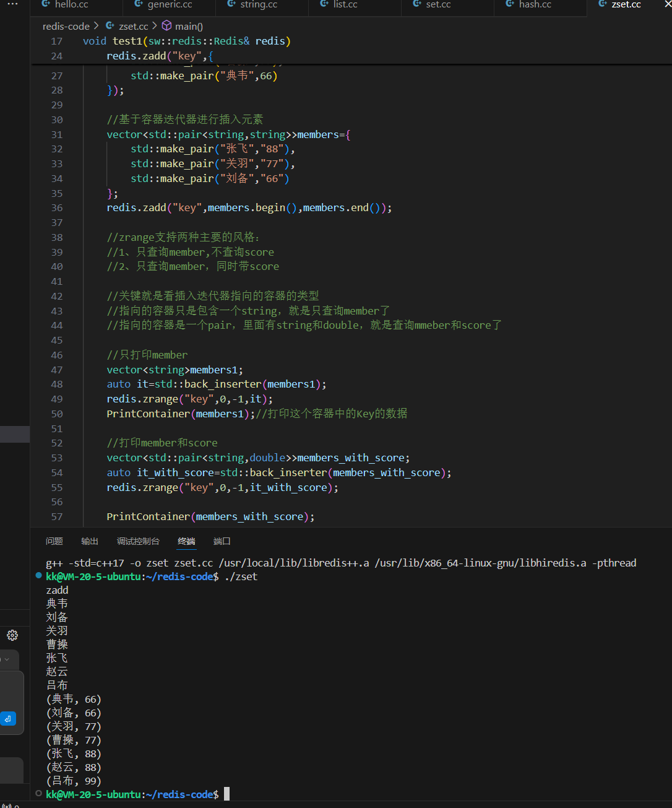Select the active zset.cc tab
672x808 pixels.
pos(626,4)
